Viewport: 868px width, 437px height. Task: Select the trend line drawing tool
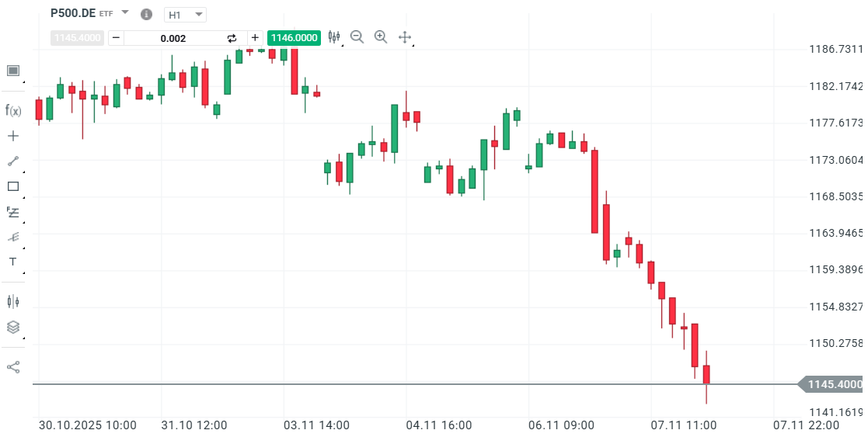tap(13, 161)
